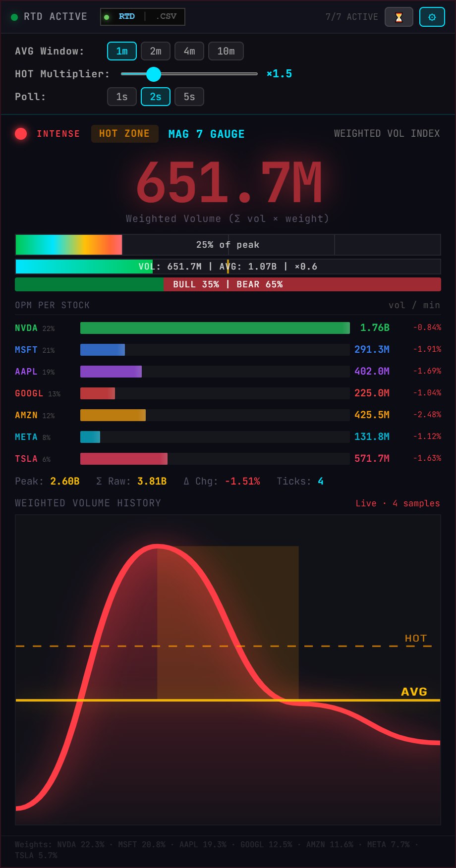Switch data source to RTD mode
This screenshot has height=868, width=456.
point(126,16)
